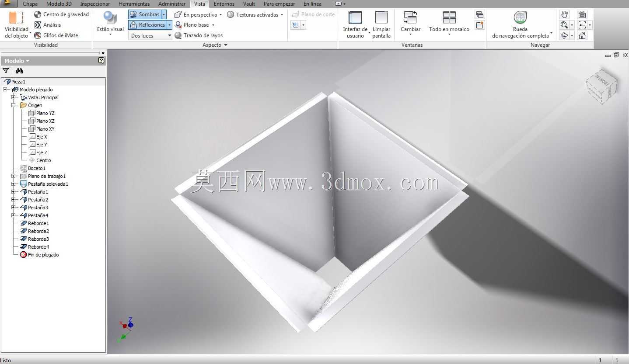Image resolution: width=629 pixels, height=364 pixels.
Task: Click the browser find binoculars icon
Action: [19, 71]
